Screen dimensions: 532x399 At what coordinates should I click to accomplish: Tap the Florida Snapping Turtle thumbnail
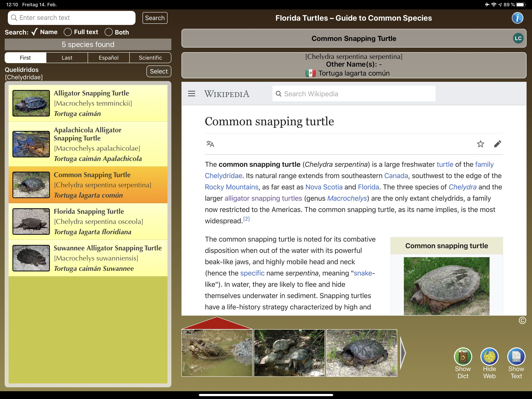[31, 221]
